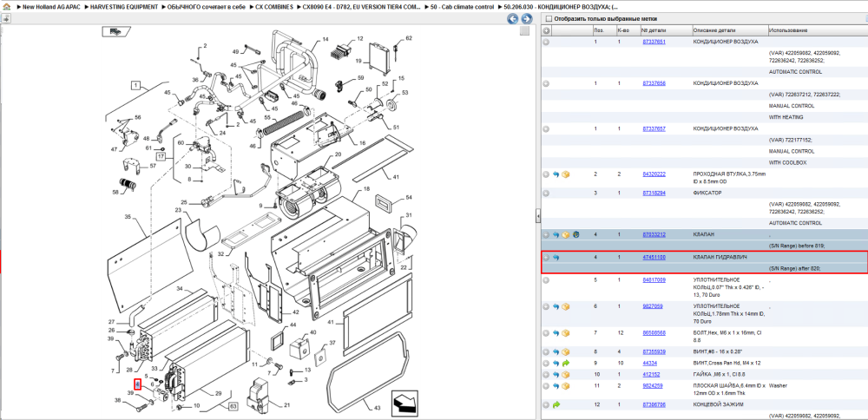The height and width of the screenshot is (420, 868).
Task: Click the direction arrow box in diagram corner
Action: (x=404, y=403)
